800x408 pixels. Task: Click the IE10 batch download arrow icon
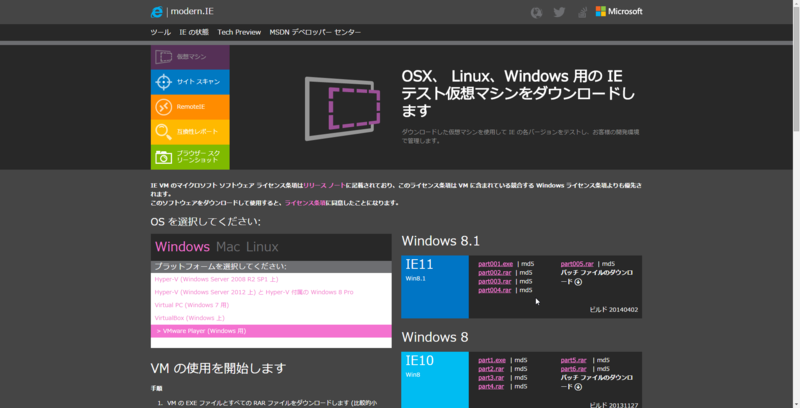[578, 387]
